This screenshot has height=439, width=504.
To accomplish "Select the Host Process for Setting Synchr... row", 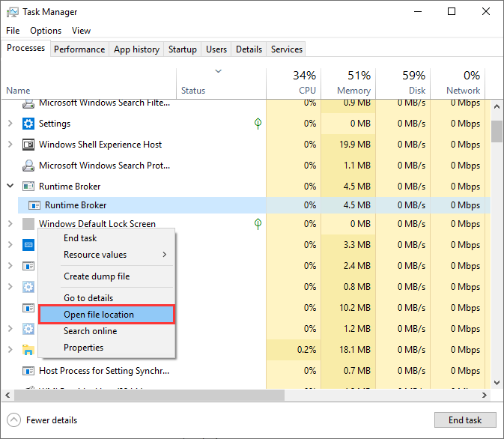I will click(x=246, y=371).
